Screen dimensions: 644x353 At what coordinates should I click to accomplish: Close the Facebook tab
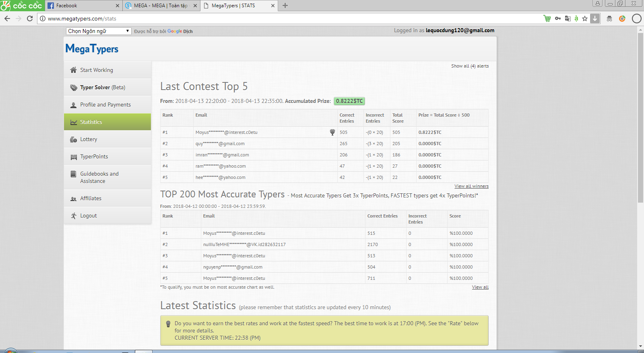coord(118,6)
